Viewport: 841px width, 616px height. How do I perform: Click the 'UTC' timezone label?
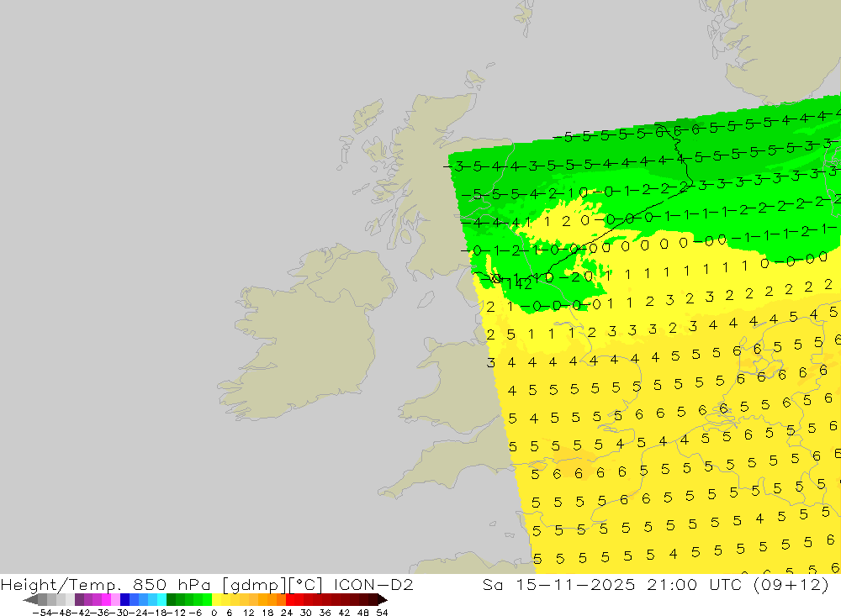coord(725,584)
